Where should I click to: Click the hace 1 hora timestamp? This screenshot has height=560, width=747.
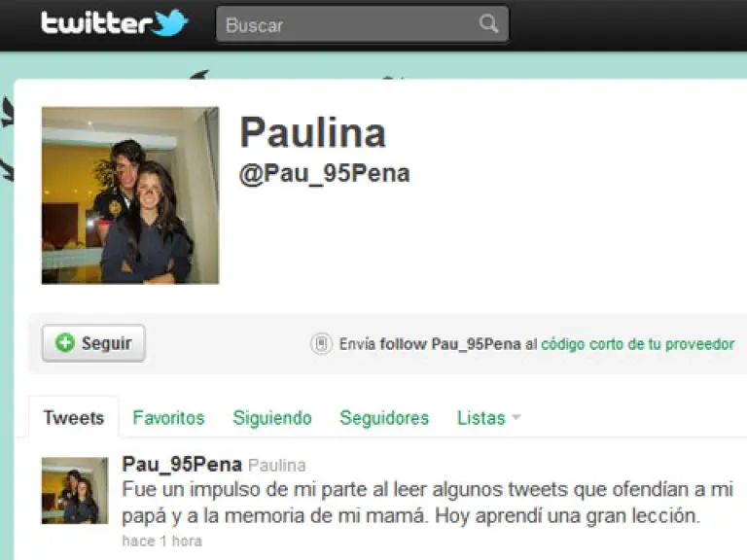162,541
